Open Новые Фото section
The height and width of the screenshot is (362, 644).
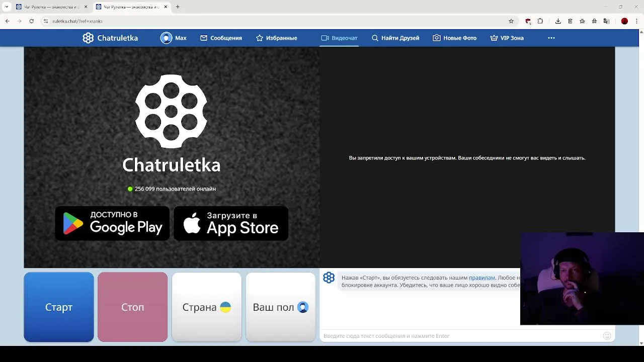coord(454,38)
